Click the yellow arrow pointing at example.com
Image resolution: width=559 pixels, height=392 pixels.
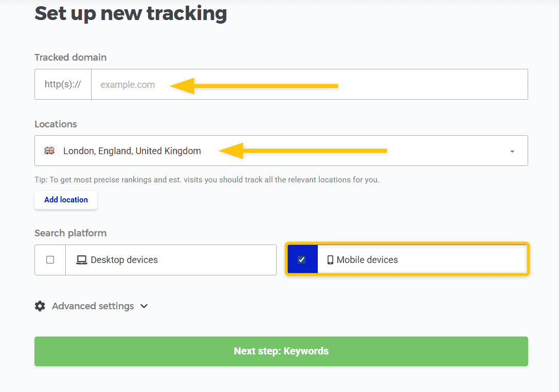coord(254,86)
